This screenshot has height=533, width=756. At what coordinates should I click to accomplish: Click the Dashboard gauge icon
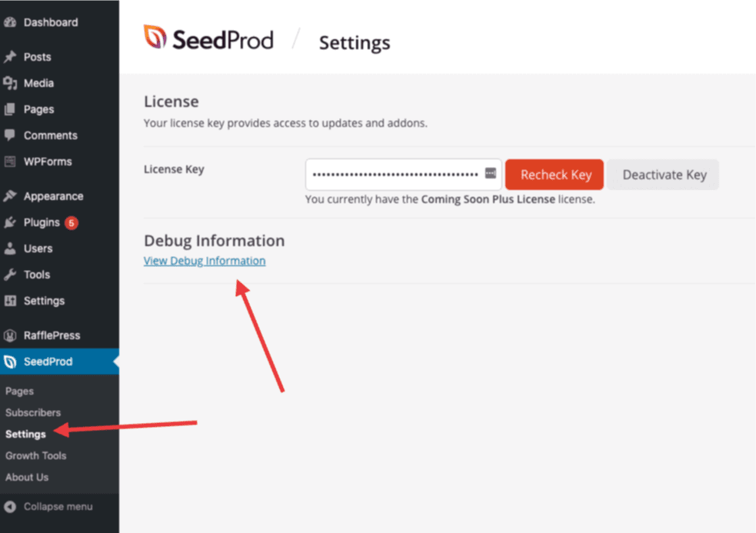pos(10,22)
